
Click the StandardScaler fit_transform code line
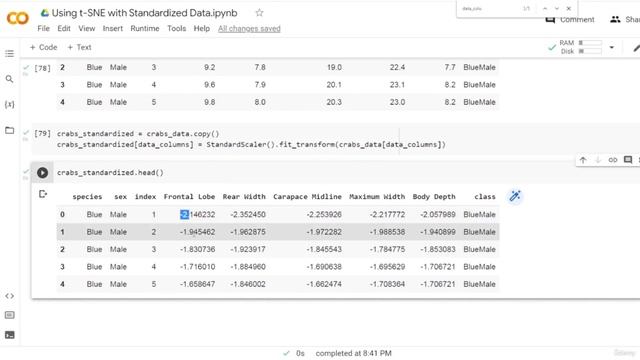(x=251, y=144)
